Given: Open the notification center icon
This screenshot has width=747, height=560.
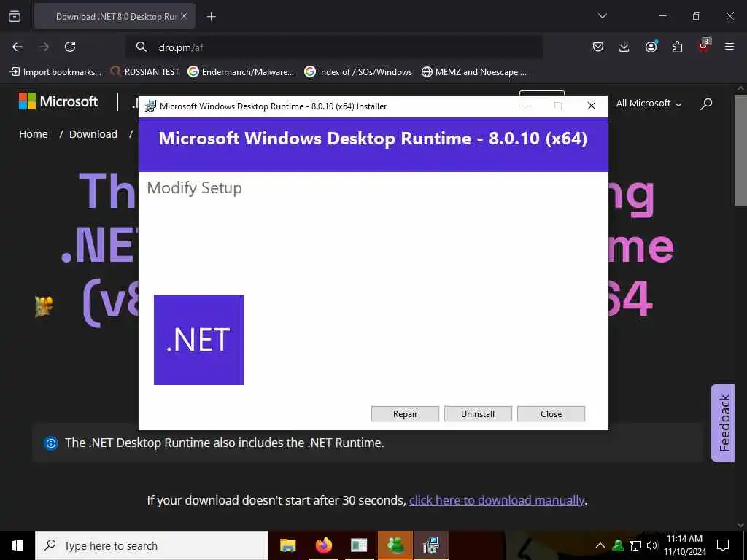Looking at the screenshot, I should [x=723, y=545].
